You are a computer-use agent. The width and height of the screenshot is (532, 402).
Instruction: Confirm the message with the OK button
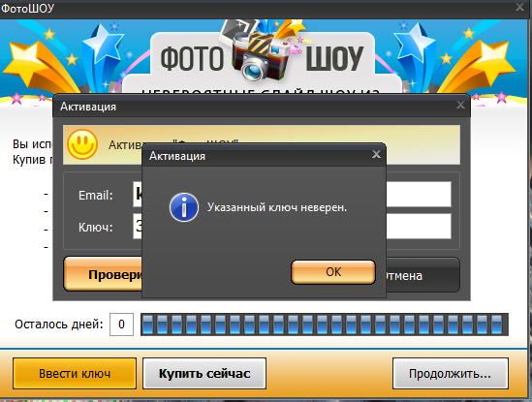(x=333, y=272)
